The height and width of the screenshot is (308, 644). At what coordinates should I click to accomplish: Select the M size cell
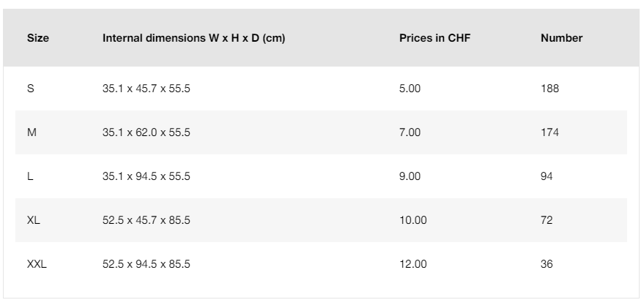[31, 132]
